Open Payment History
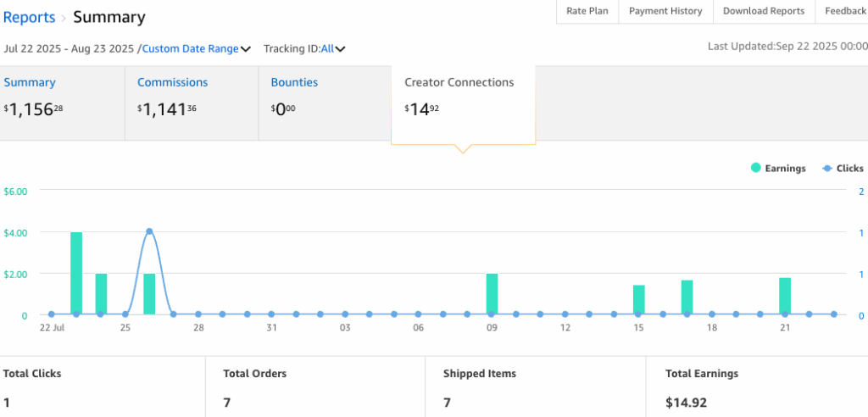868x417 pixels. pos(665,11)
